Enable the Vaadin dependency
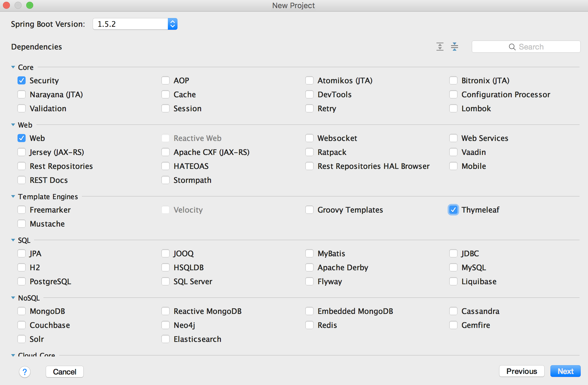Screen dimensions: 588x385 453,152
